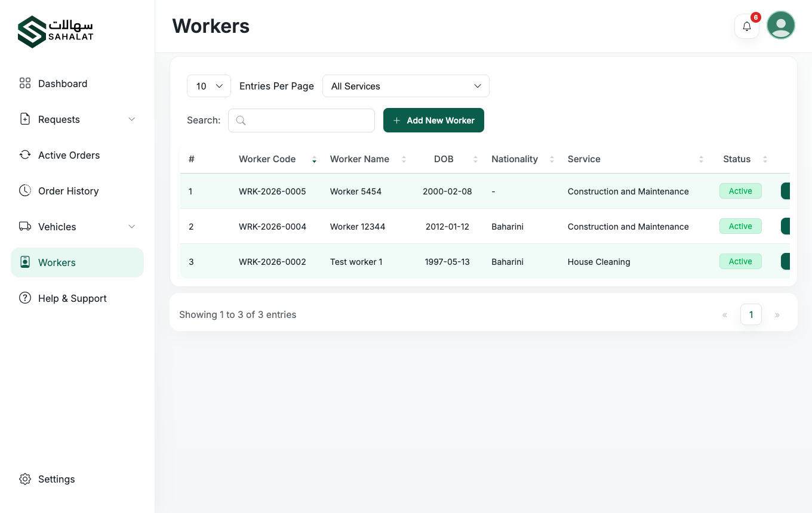
Task: Click the name Test worker 1
Action: coord(356,262)
